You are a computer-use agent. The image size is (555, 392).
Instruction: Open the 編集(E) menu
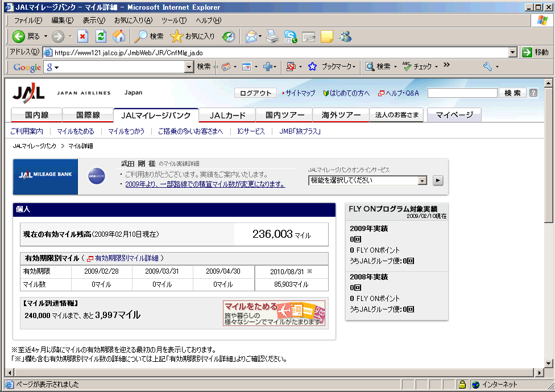point(63,20)
